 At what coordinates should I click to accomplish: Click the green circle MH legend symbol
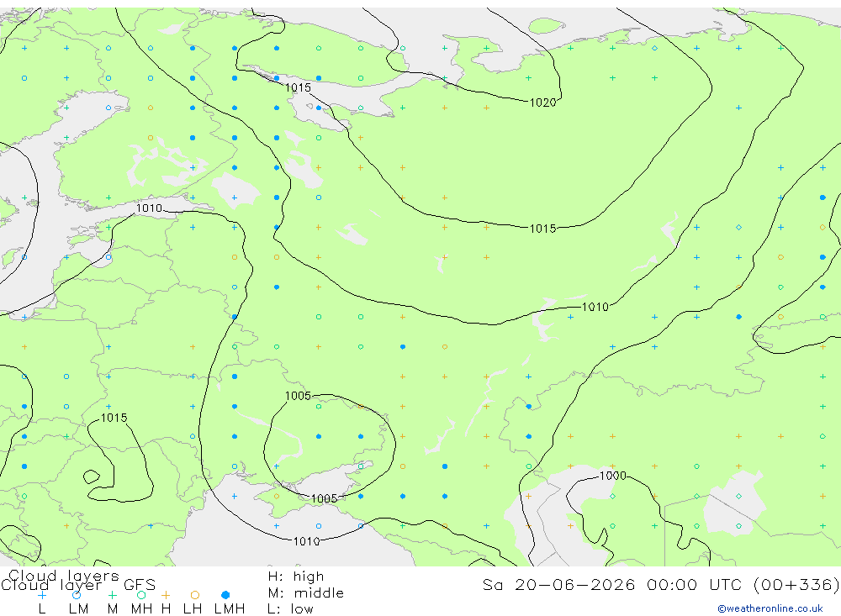(141, 595)
